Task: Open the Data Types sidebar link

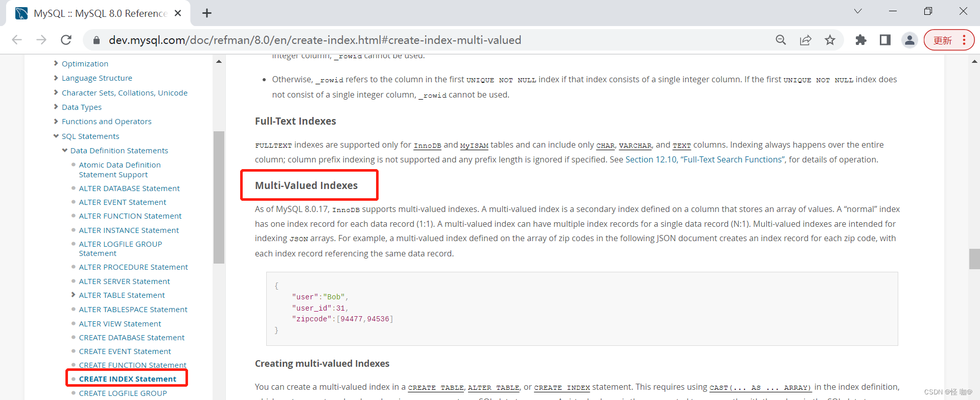Action: click(x=82, y=107)
